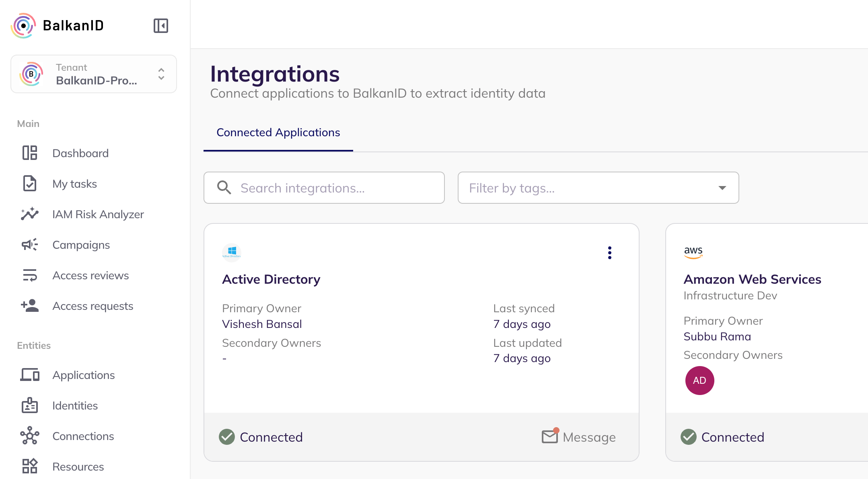This screenshot has width=868, height=479.
Task: Click the Identities badge icon
Action: click(30, 405)
